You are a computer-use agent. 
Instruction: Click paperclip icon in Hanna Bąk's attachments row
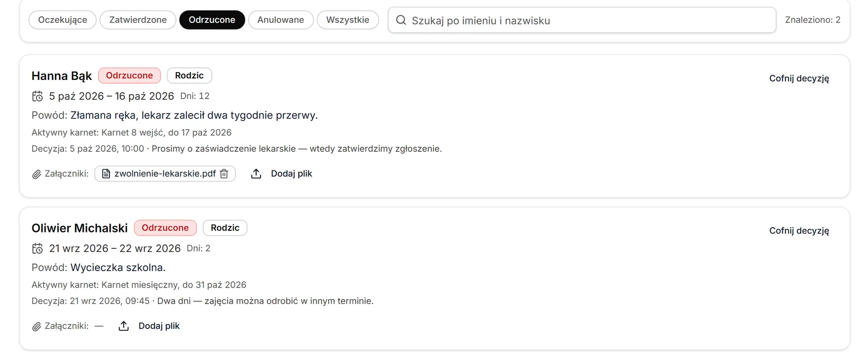(37, 174)
